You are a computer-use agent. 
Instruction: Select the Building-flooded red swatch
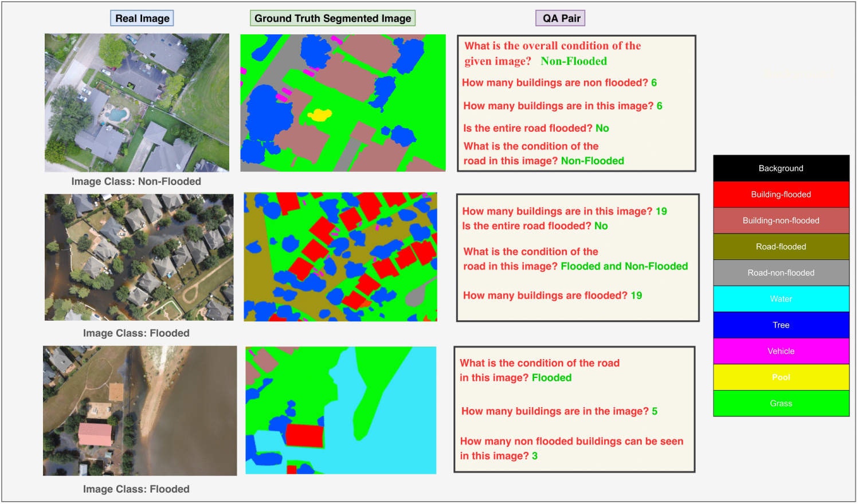(781, 195)
